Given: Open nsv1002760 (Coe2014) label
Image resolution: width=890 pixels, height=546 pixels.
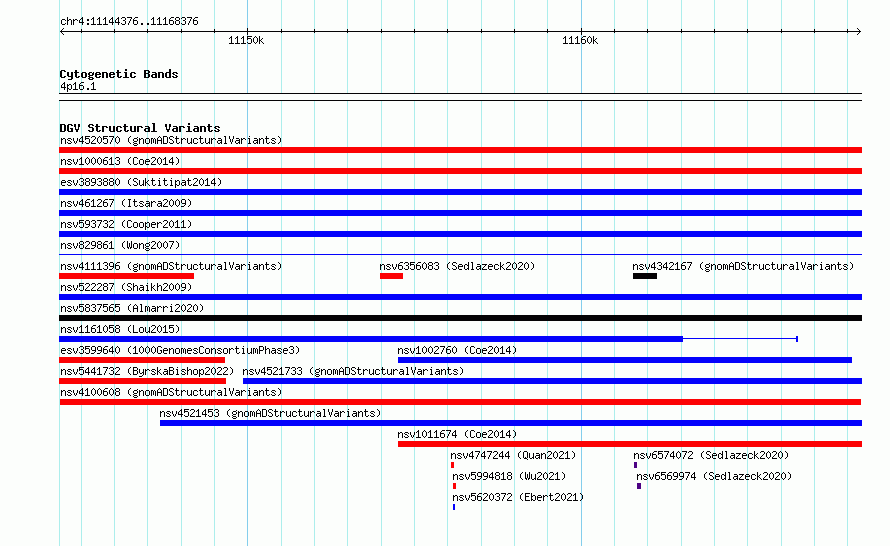Looking at the screenshot, I should click(x=457, y=350).
